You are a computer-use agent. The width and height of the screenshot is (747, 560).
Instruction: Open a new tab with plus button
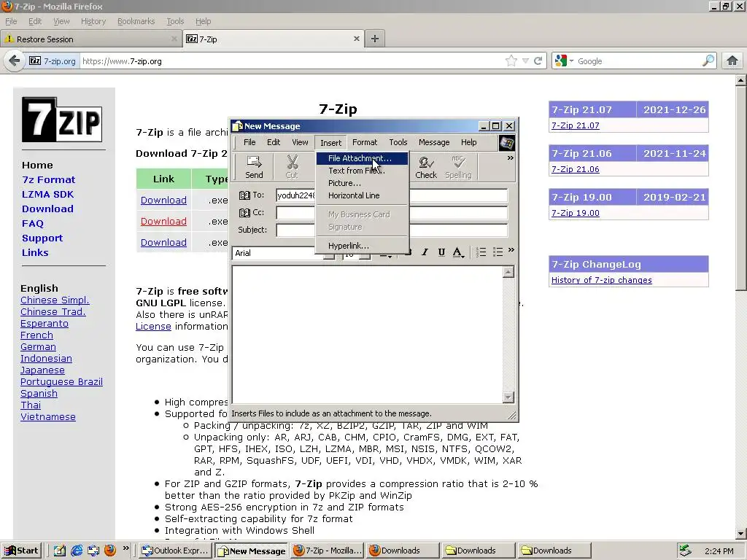click(375, 39)
